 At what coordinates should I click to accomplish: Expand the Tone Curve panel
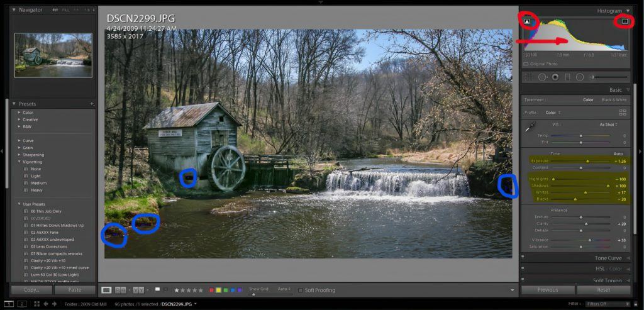point(608,258)
